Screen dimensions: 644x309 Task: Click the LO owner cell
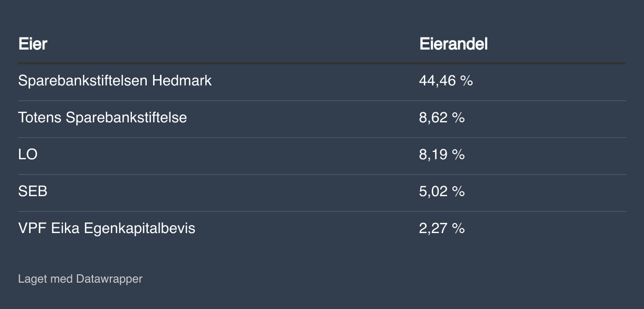[27, 154]
